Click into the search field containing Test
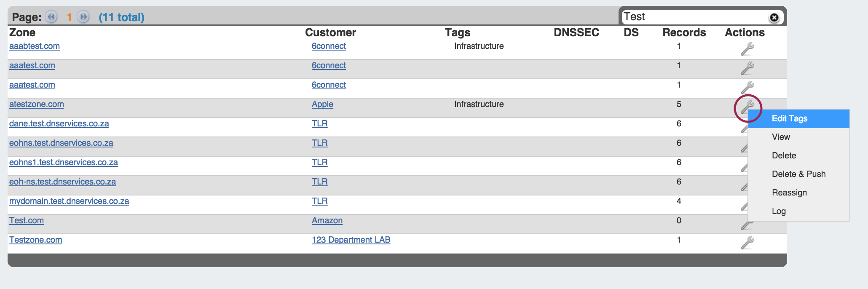Image resolution: width=868 pixels, height=289 pixels. pyautogui.click(x=691, y=17)
